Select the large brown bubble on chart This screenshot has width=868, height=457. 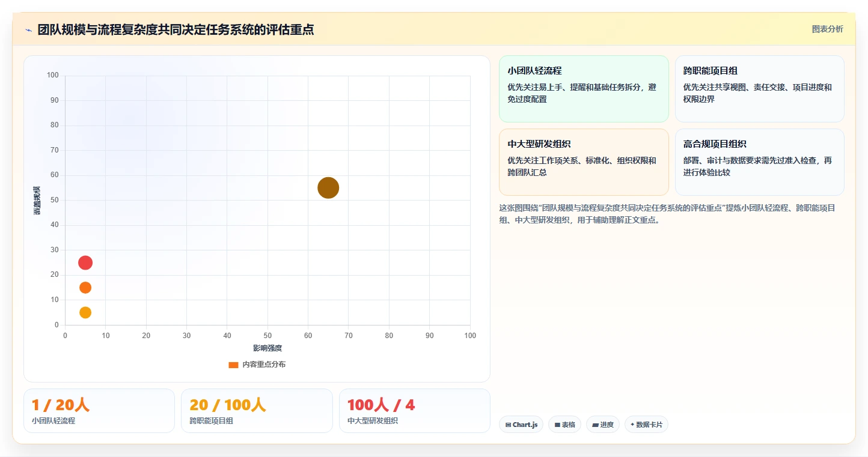(x=328, y=188)
